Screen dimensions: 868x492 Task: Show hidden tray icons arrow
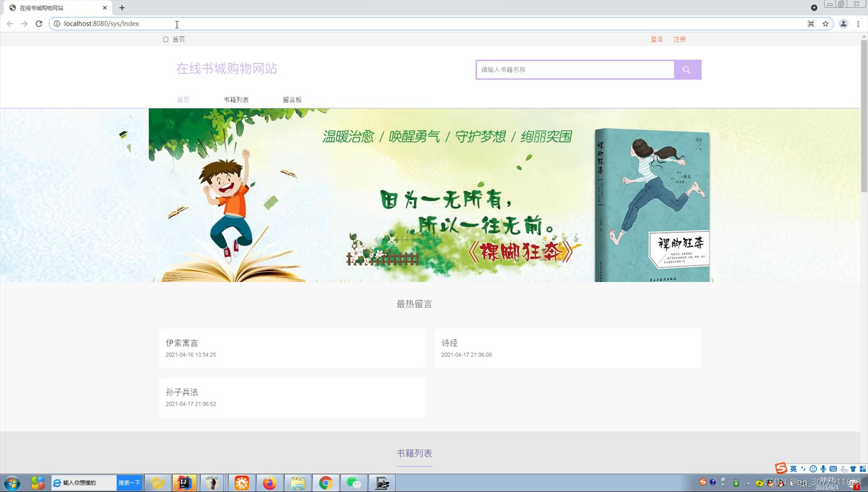coord(748,483)
